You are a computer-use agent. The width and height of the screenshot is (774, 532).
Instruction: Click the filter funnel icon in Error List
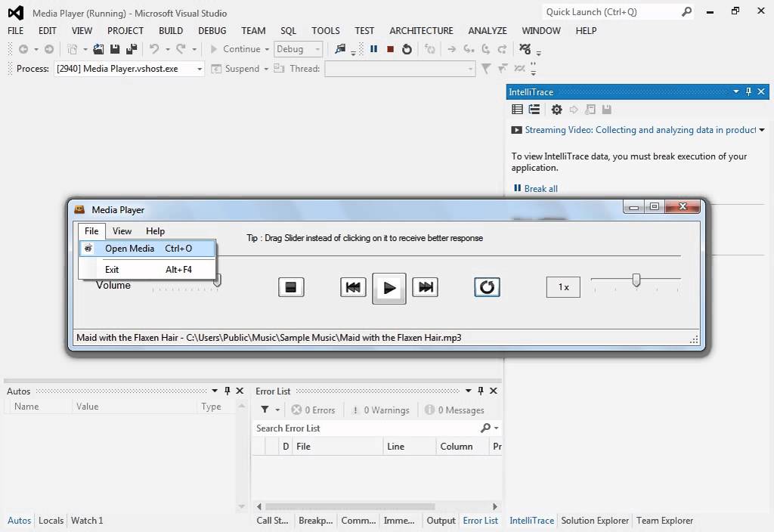click(265, 410)
